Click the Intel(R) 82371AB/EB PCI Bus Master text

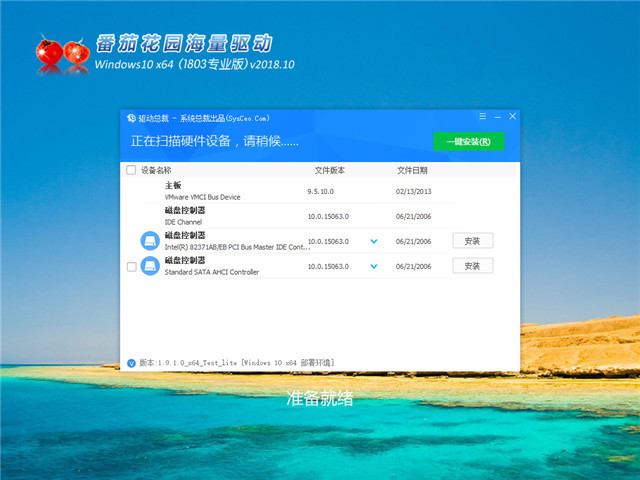click(237, 247)
